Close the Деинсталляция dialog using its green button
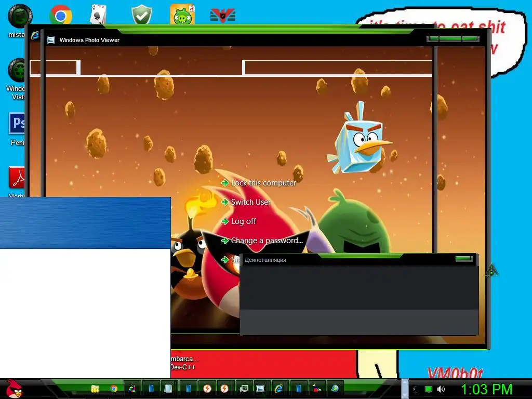 pyautogui.click(x=464, y=259)
